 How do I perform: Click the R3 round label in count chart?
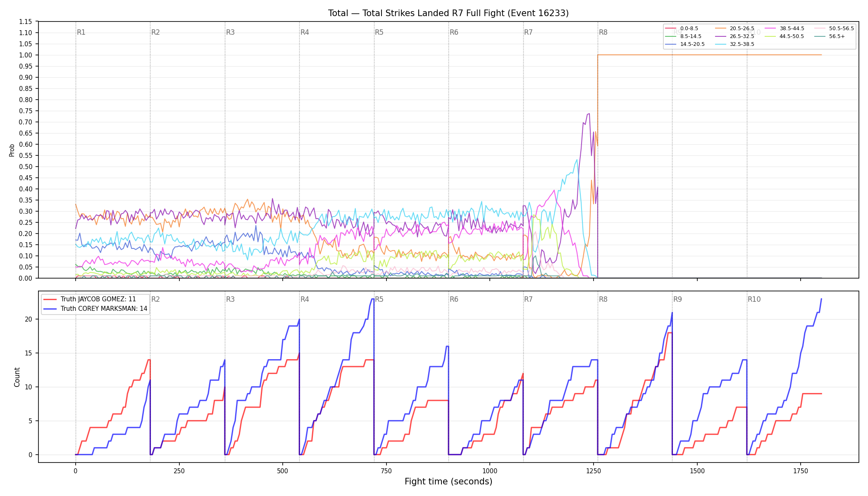point(230,299)
